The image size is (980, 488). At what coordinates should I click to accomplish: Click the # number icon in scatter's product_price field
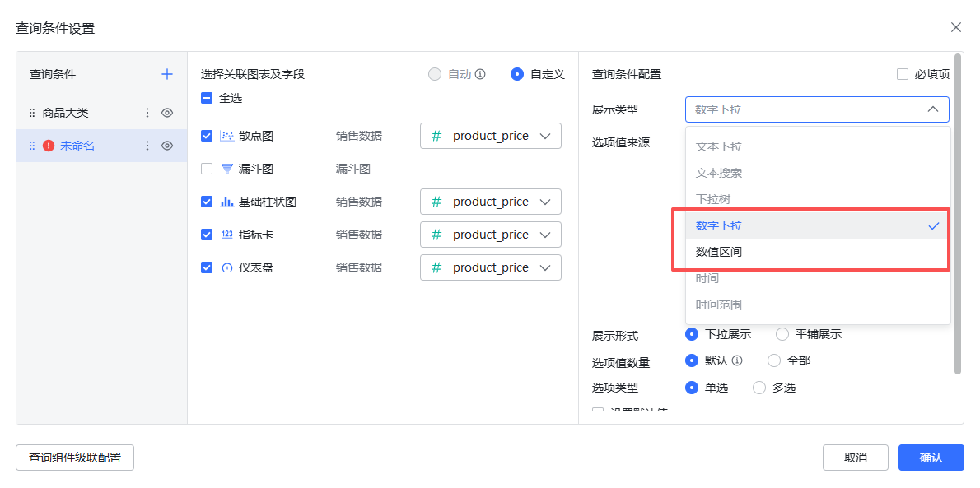coord(436,135)
